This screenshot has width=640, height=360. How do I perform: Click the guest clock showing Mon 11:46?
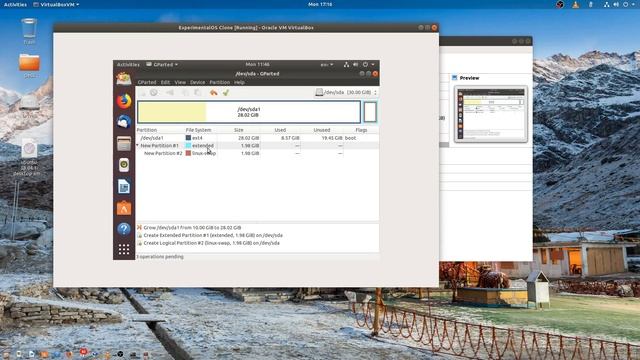(258, 64)
